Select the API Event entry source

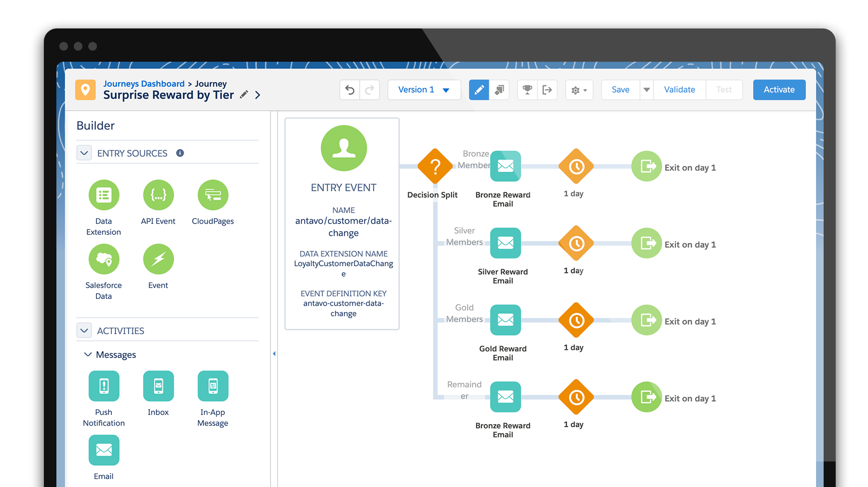click(158, 195)
